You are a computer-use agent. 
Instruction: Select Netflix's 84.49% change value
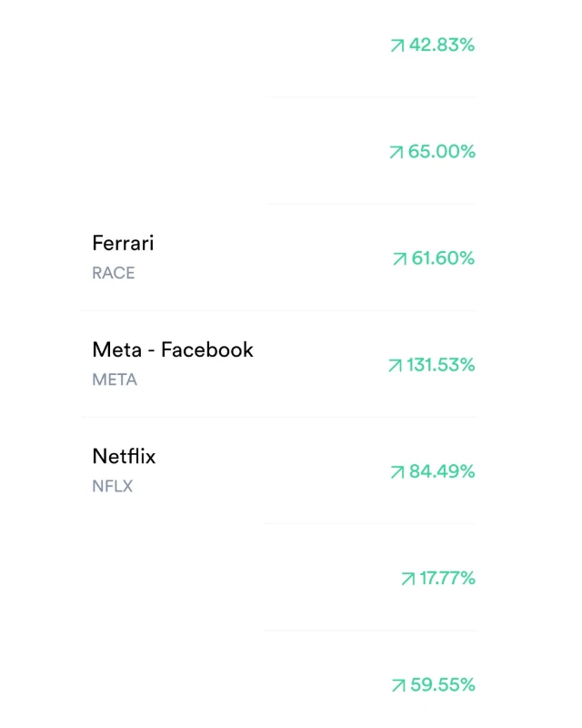pyautogui.click(x=442, y=471)
